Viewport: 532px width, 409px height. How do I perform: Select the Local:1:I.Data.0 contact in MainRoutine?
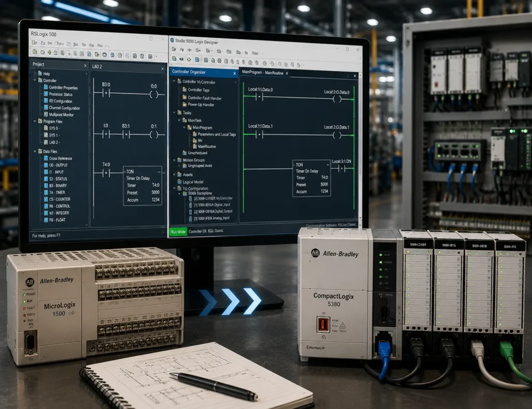(260, 98)
